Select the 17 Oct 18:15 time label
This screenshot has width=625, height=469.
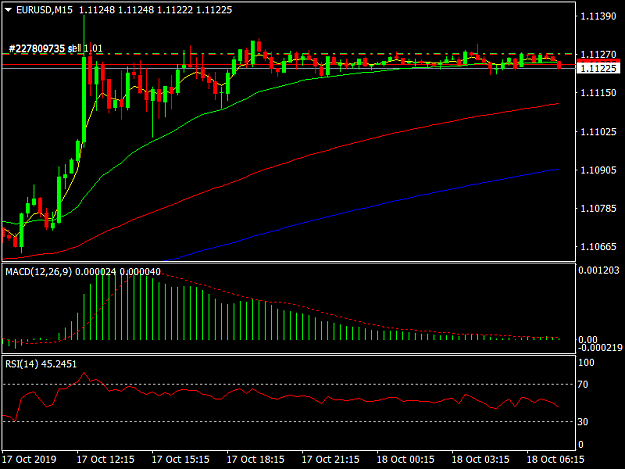pyautogui.click(x=256, y=459)
